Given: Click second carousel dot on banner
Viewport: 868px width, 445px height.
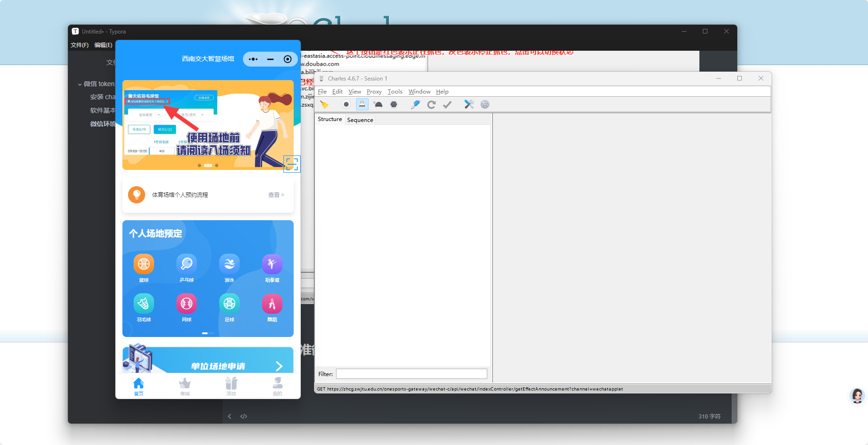Looking at the screenshot, I should 208,166.
